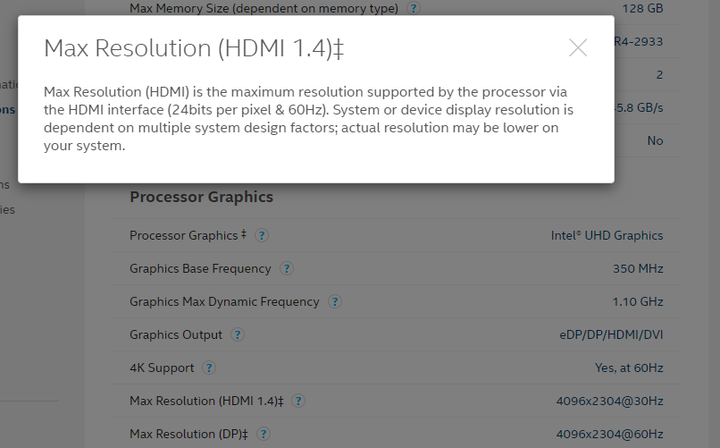Click the "Yes, at 60Hz" value
Viewport: 720px width, 448px height.
[629, 368]
